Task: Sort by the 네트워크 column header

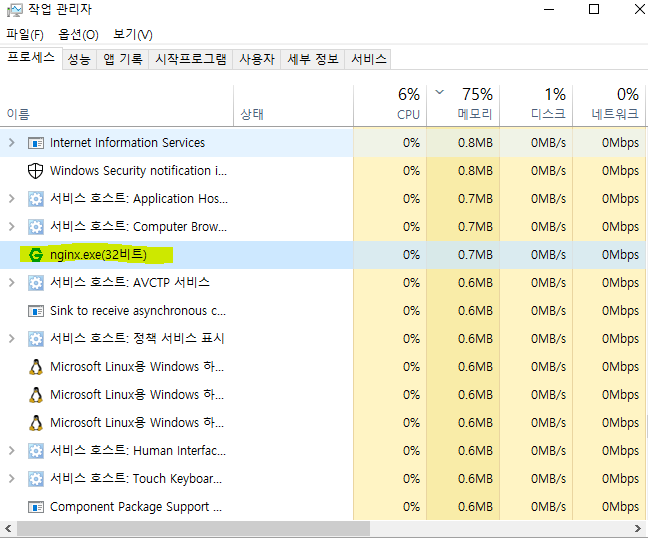Action: tap(609, 106)
